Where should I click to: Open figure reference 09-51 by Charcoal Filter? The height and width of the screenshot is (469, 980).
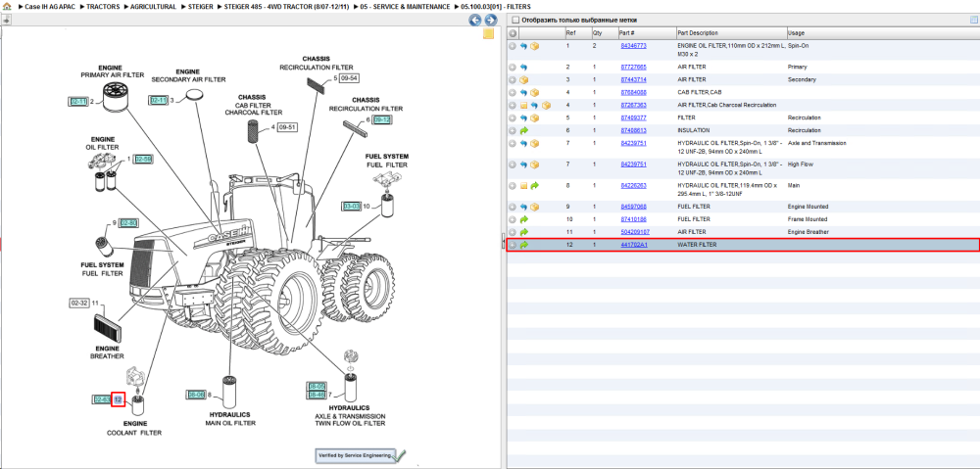click(x=287, y=127)
